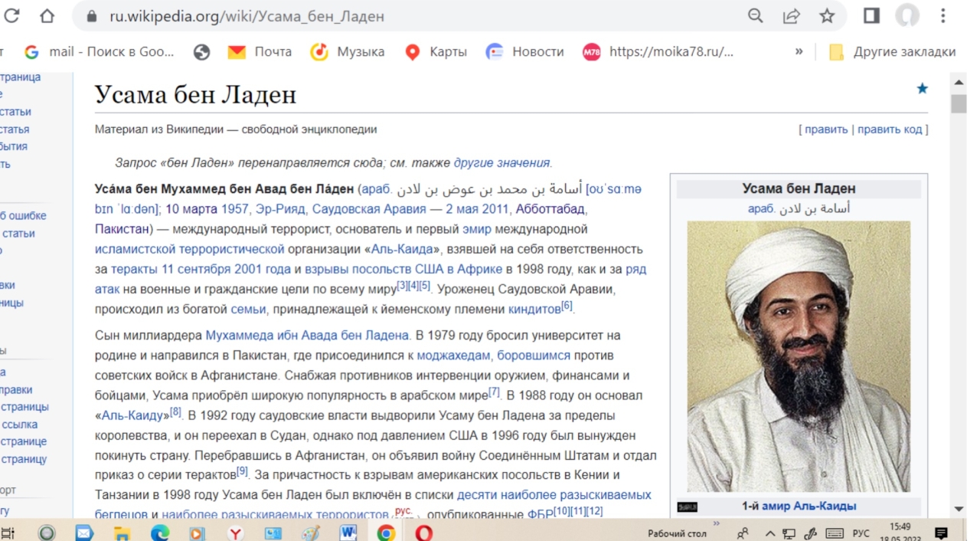Launch Yandex Browser from the taskbar
This screenshot has width=980, height=541.
235,533
